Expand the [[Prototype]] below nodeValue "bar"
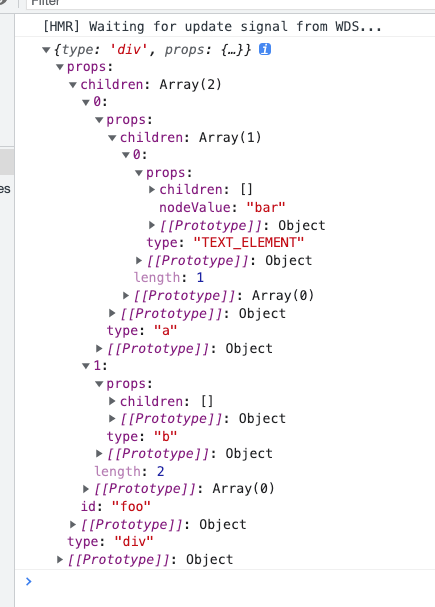 coord(152,225)
